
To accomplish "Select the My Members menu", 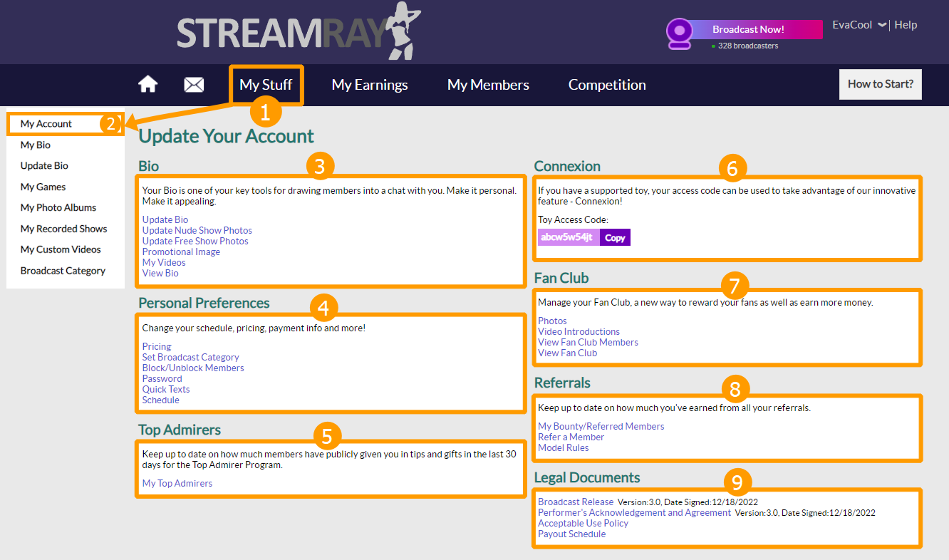I will coord(488,85).
